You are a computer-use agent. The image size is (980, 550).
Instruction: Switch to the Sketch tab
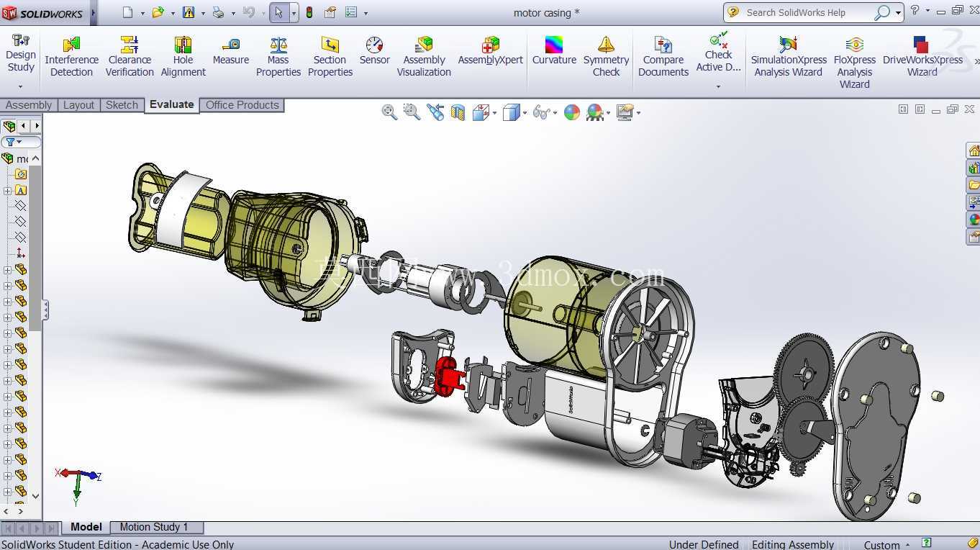122,105
